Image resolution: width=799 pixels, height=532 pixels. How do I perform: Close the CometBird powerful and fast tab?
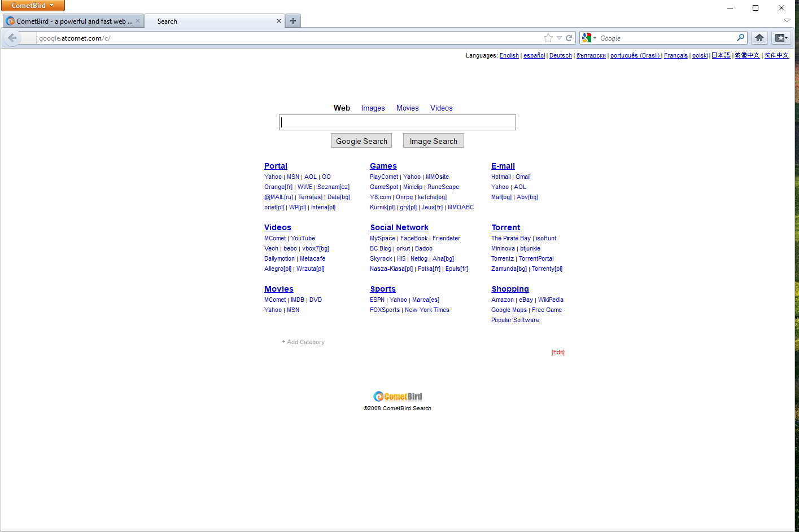point(138,21)
